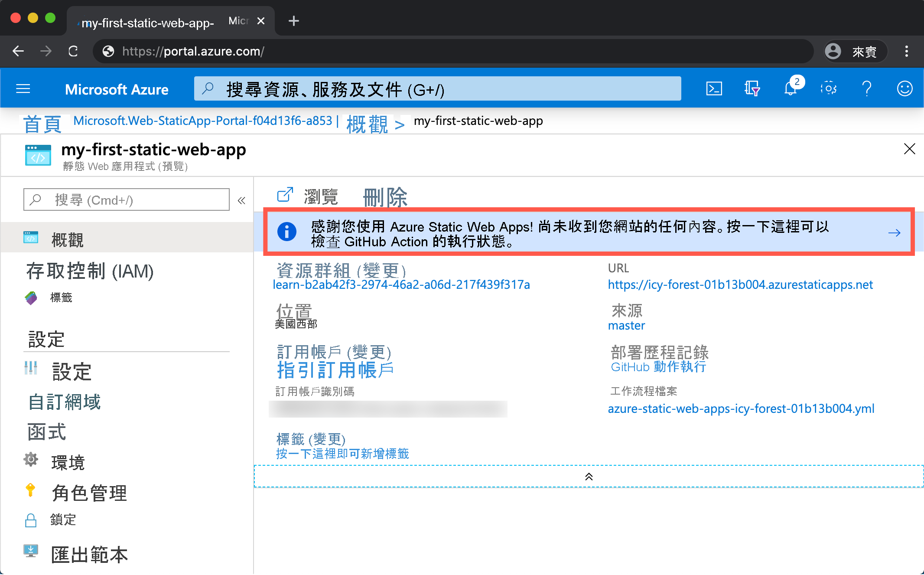The height and width of the screenshot is (575, 924).
Task: Open 自訂網域 in the side menu
Action: pyautogui.click(x=65, y=402)
